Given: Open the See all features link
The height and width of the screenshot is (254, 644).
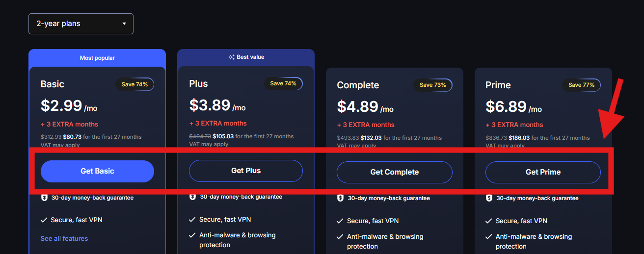Looking at the screenshot, I should (64, 238).
